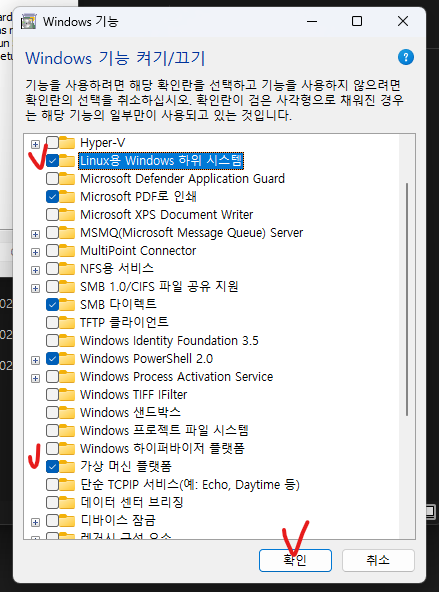This screenshot has width=439, height=592.
Task: Enable the Windows 샌드박스 checkbox
Action: tap(52, 413)
